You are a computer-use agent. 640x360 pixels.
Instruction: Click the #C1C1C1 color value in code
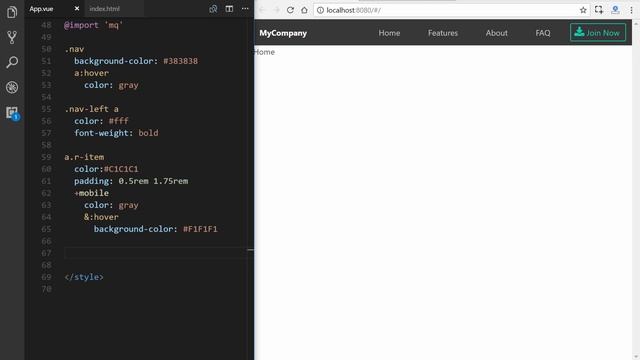coord(121,169)
